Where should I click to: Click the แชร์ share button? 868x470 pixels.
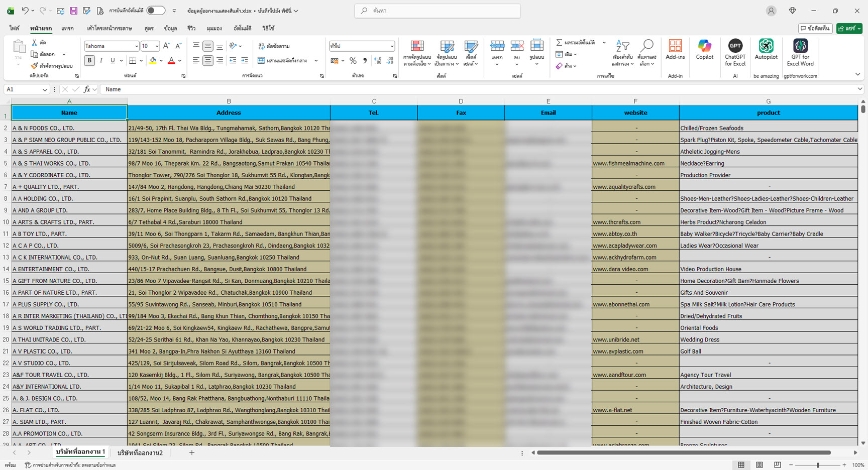(x=849, y=29)
